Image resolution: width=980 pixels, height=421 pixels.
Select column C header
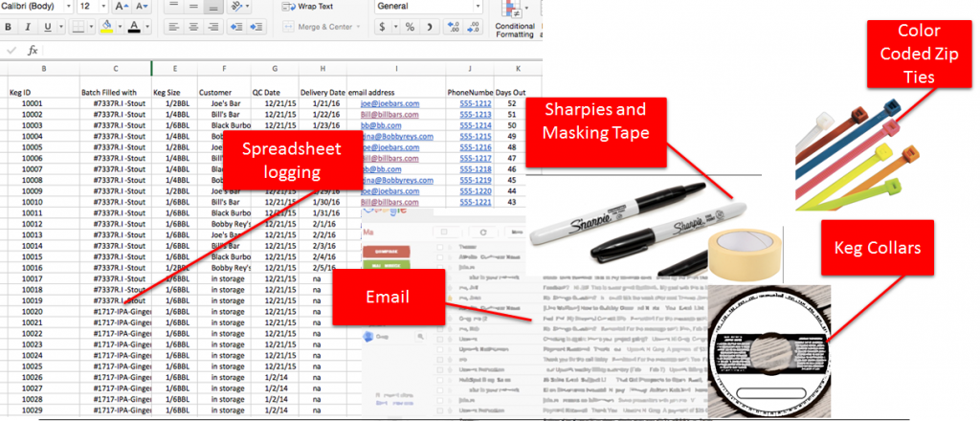(x=116, y=68)
